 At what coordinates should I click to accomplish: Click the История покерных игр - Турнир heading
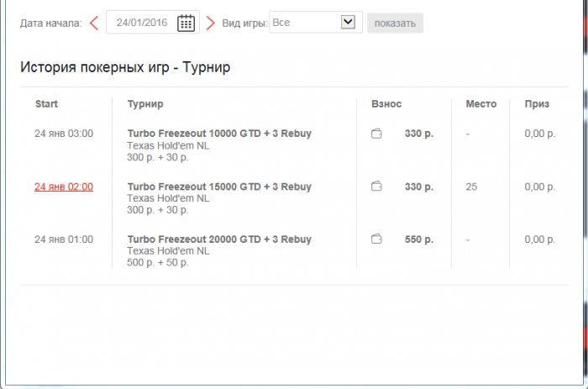(x=125, y=67)
